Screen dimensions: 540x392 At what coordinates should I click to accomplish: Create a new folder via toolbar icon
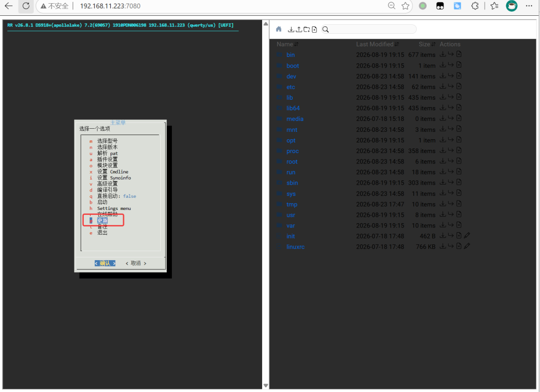(x=306, y=30)
